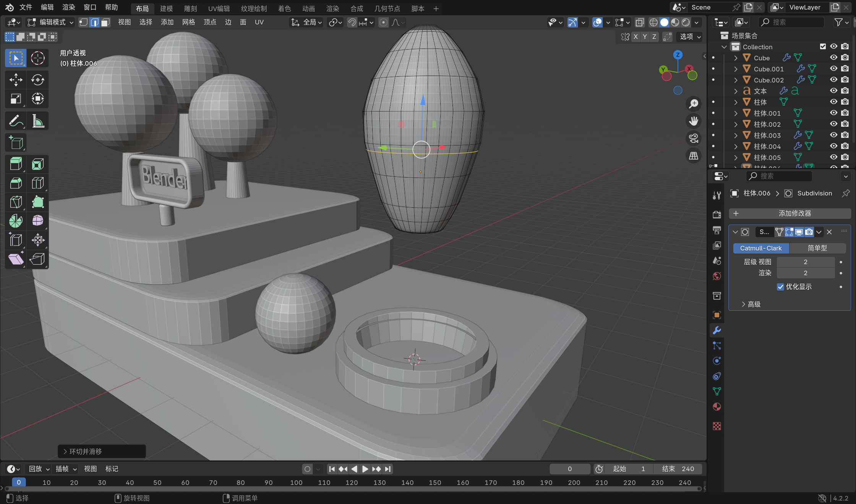This screenshot has height=504, width=856.
Task: Toggle the 优化显示 checkbox
Action: 780,287
